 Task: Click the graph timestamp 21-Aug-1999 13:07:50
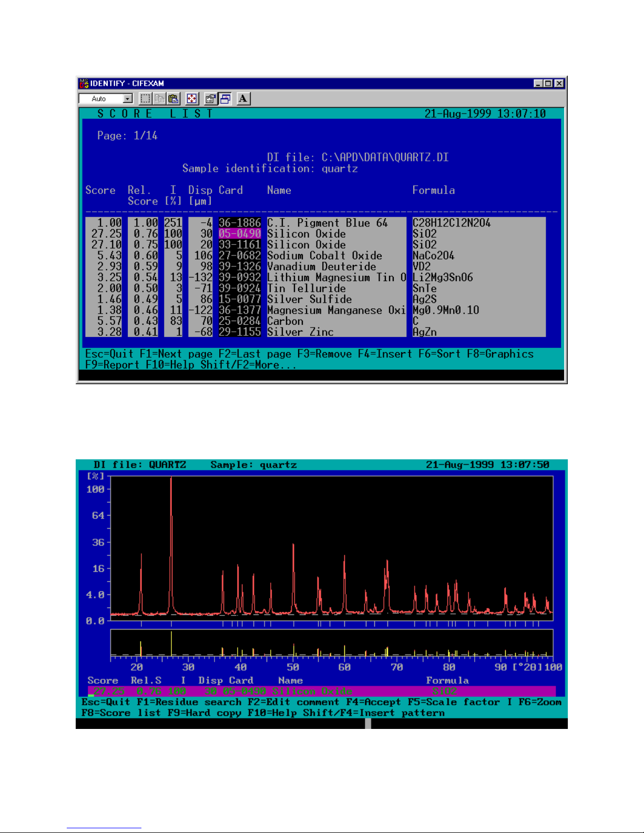(487, 465)
